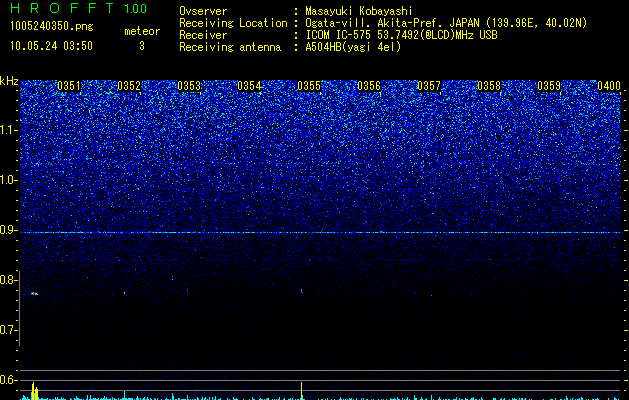Click the 1.1 kHz axis label
Viewport: 629px width, 400px height.
(8, 130)
